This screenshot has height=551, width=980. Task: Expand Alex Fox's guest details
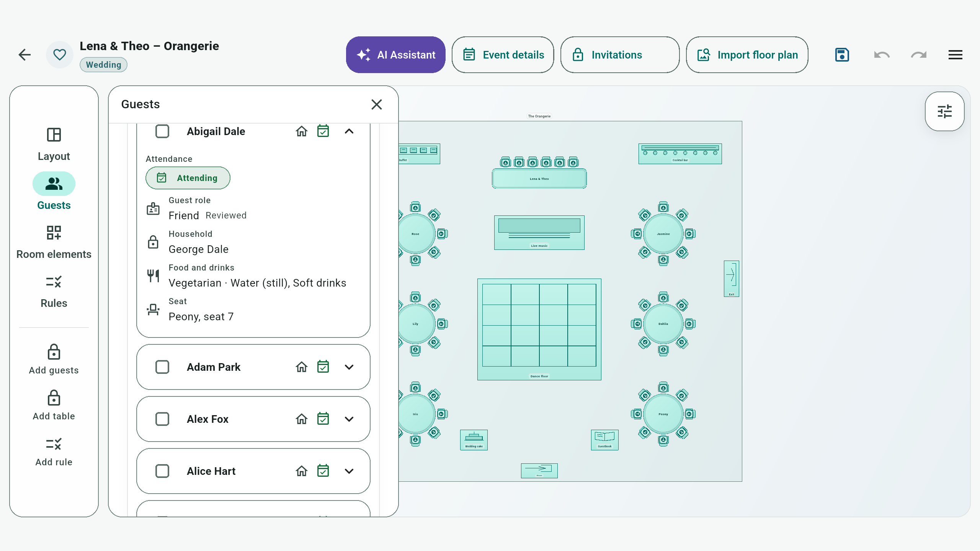click(349, 419)
